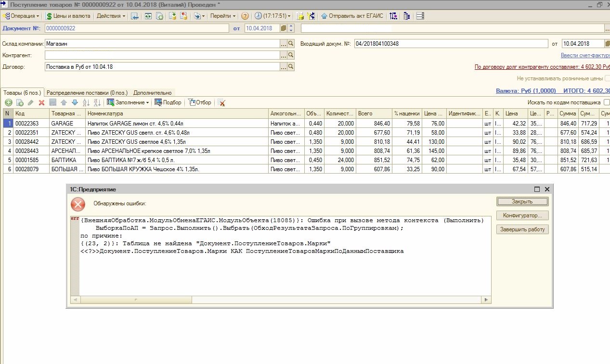Expand the Операция dropdown menu
Screen dimensions: 610x364
(x=22, y=16)
